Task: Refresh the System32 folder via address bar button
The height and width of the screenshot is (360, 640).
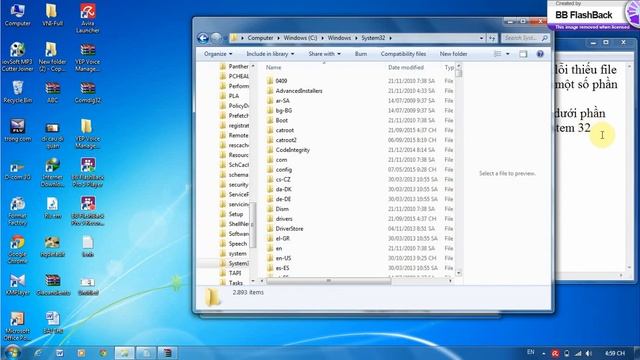Action: (x=492, y=38)
